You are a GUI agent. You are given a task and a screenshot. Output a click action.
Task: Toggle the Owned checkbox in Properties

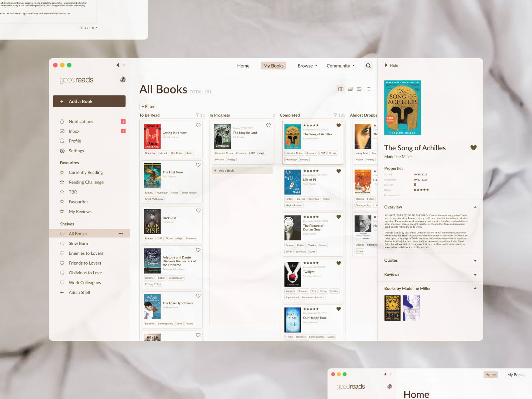[x=415, y=185]
